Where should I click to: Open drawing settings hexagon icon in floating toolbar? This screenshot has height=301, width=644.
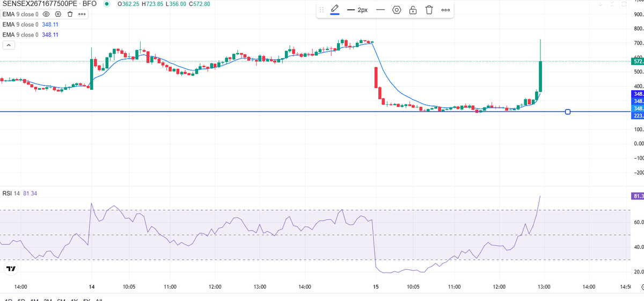397,10
